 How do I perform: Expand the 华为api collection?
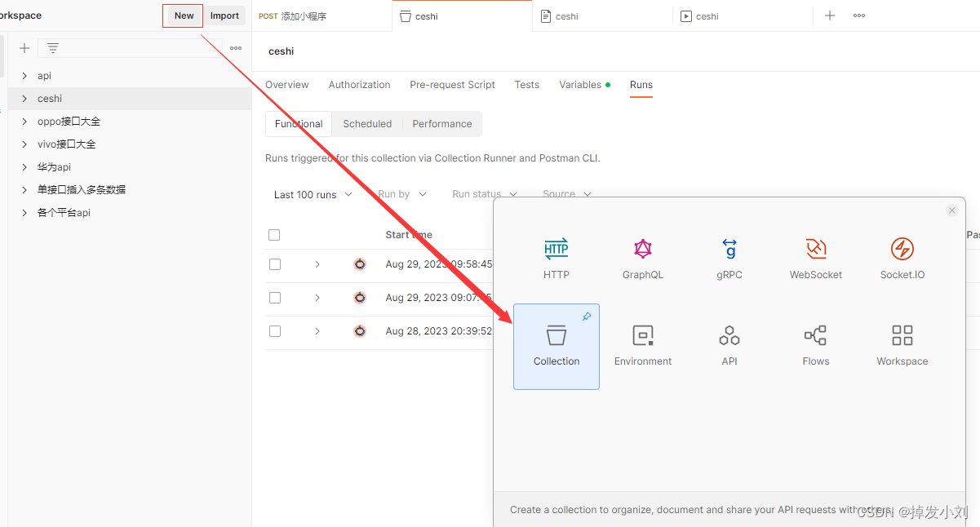click(24, 167)
